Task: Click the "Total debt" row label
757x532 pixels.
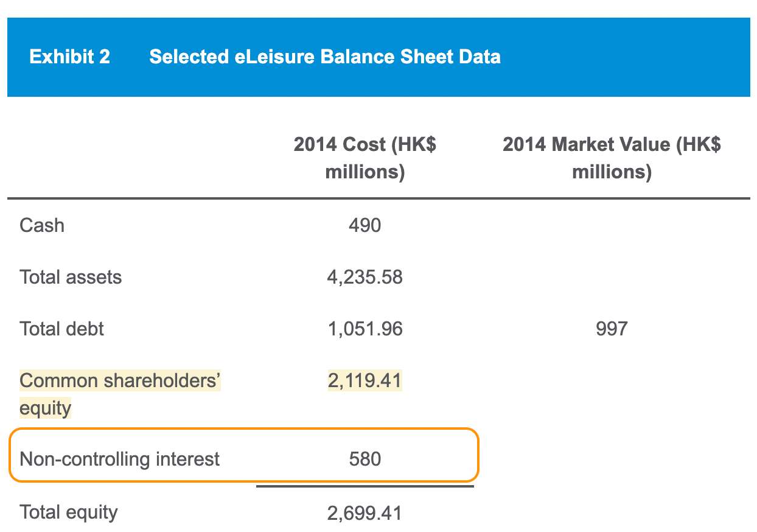Action: pos(61,329)
